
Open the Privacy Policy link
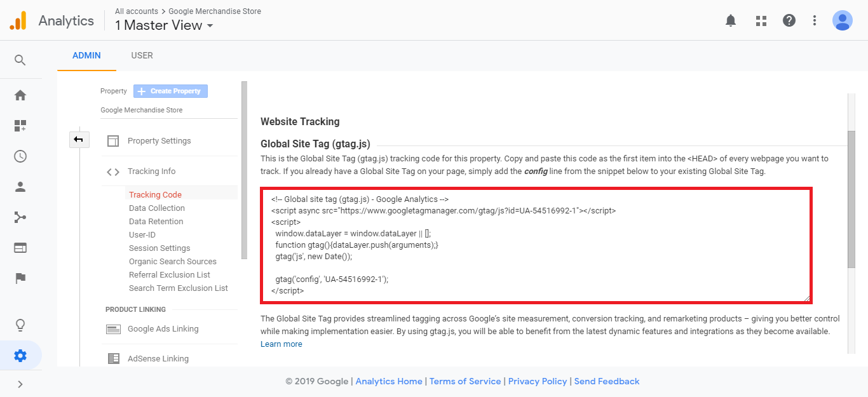(x=538, y=382)
